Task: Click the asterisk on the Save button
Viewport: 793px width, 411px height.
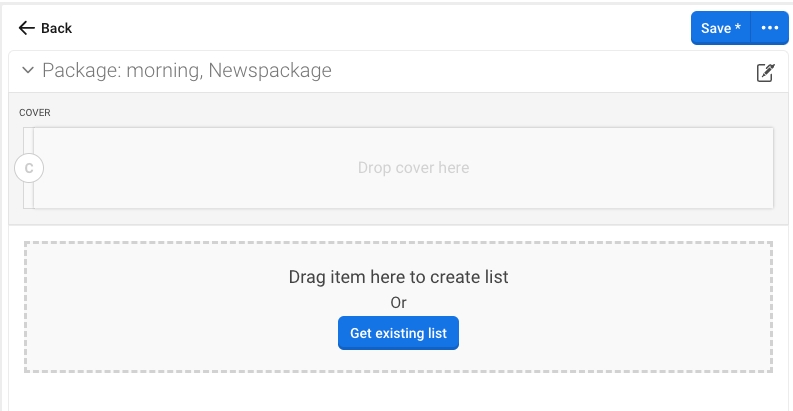Action: 738,28
